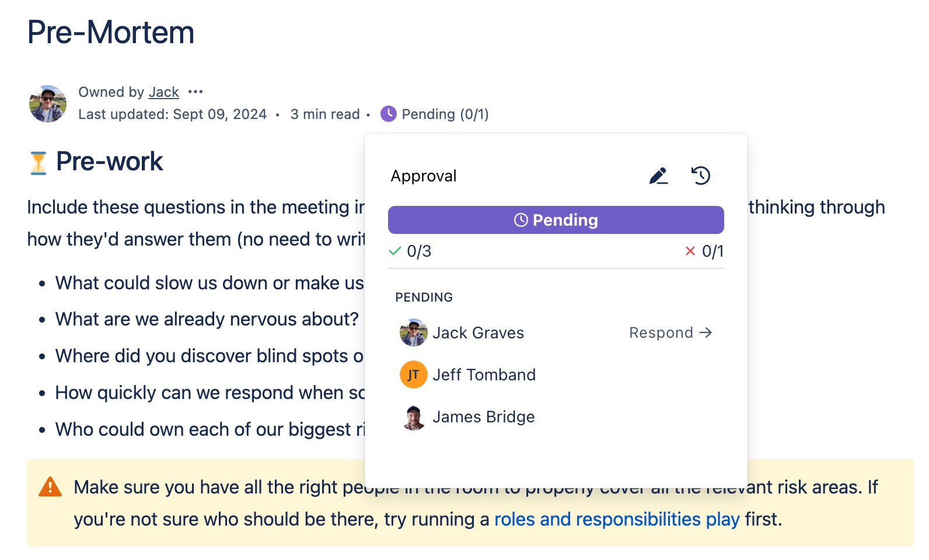Click the Pending (0/1) status label
This screenshot has height=560, width=929.
(445, 114)
